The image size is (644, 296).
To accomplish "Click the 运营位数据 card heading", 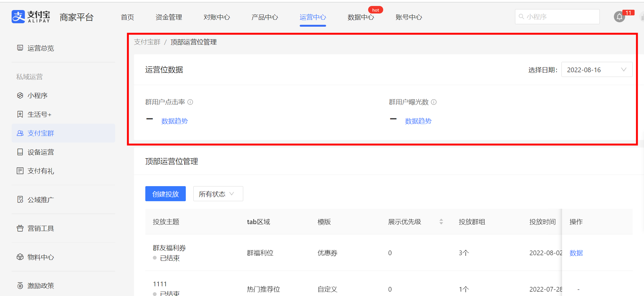I will [x=164, y=70].
